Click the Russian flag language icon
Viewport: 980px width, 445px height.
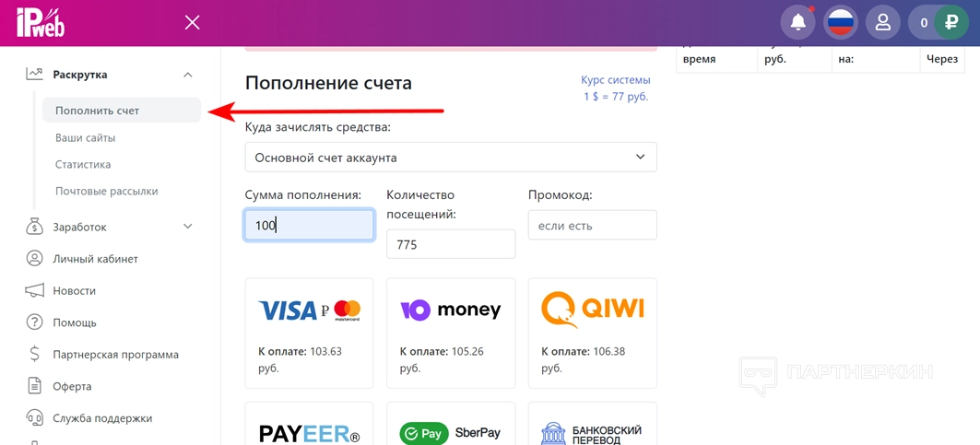coord(840,22)
